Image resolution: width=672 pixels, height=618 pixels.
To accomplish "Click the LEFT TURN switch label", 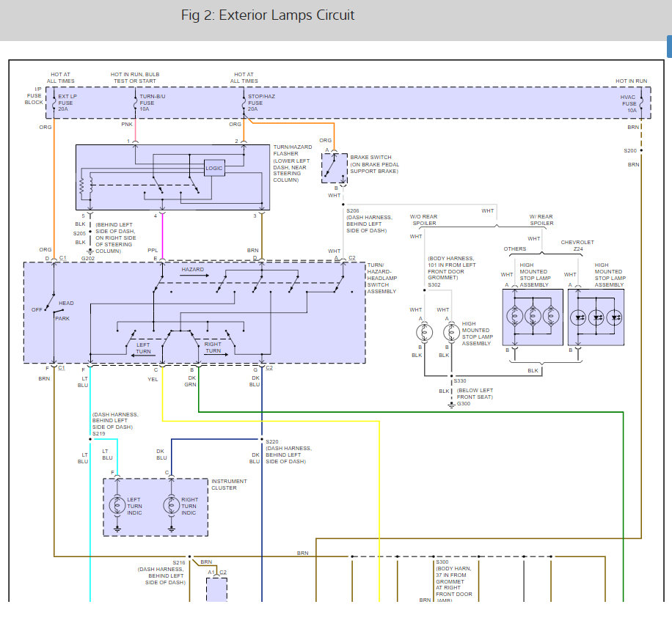I will (142, 347).
